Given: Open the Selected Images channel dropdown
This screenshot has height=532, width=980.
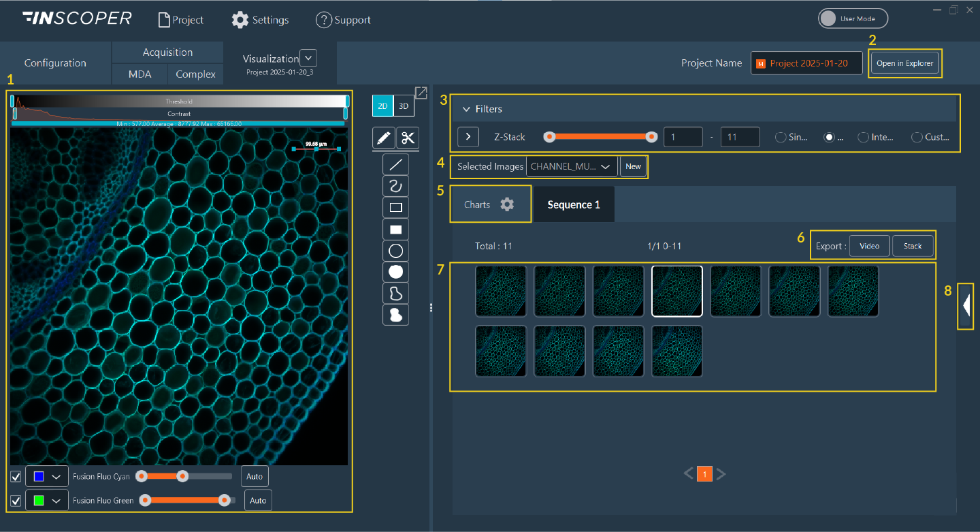Looking at the screenshot, I should (x=572, y=166).
